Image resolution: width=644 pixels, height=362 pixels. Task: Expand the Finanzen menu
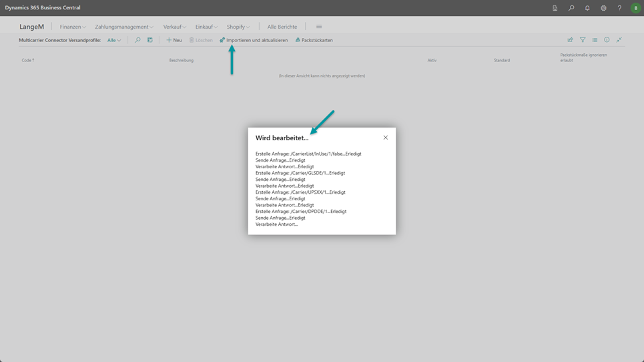pos(73,27)
